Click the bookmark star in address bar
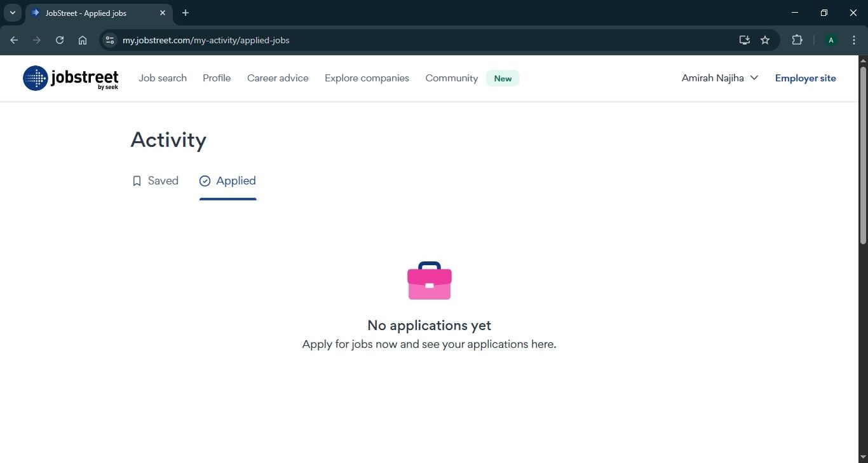This screenshot has width=868, height=463. (765, 39)
